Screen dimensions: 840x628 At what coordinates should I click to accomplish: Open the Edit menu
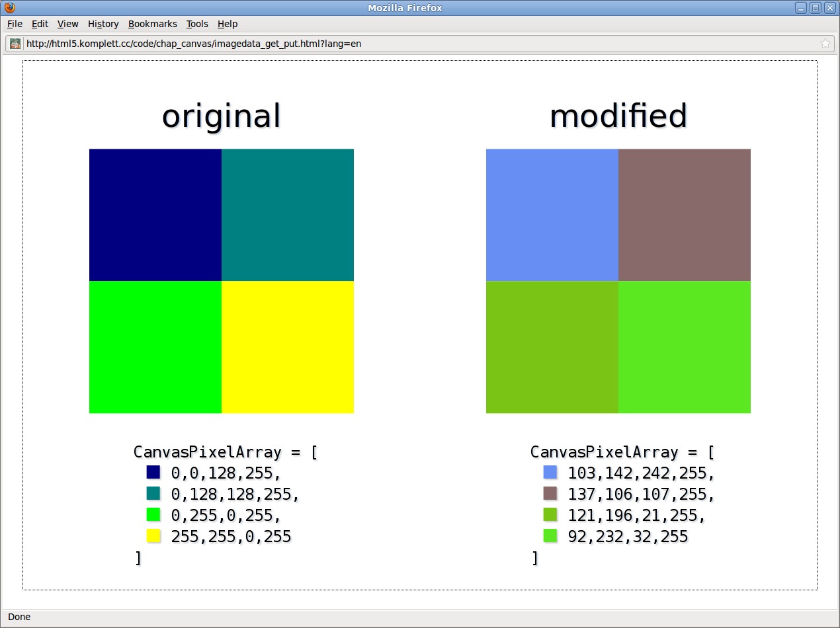click(x=40, y=24)
